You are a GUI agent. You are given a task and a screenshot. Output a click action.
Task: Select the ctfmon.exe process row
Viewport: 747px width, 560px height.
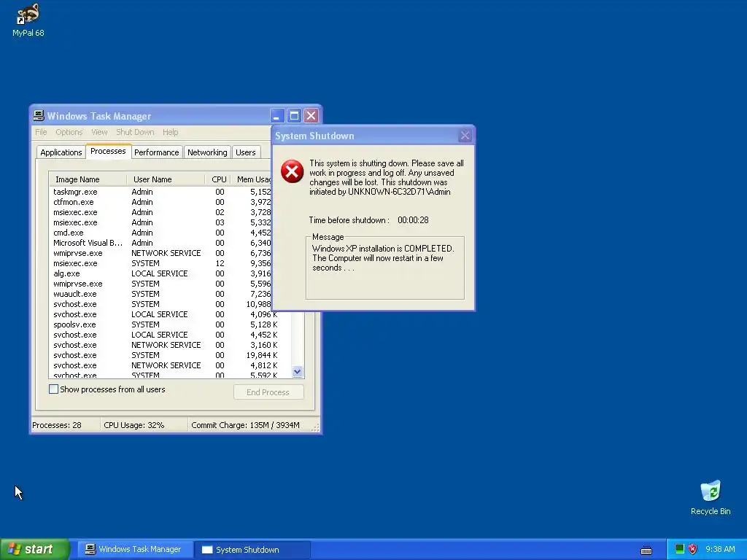pos(160,202)
